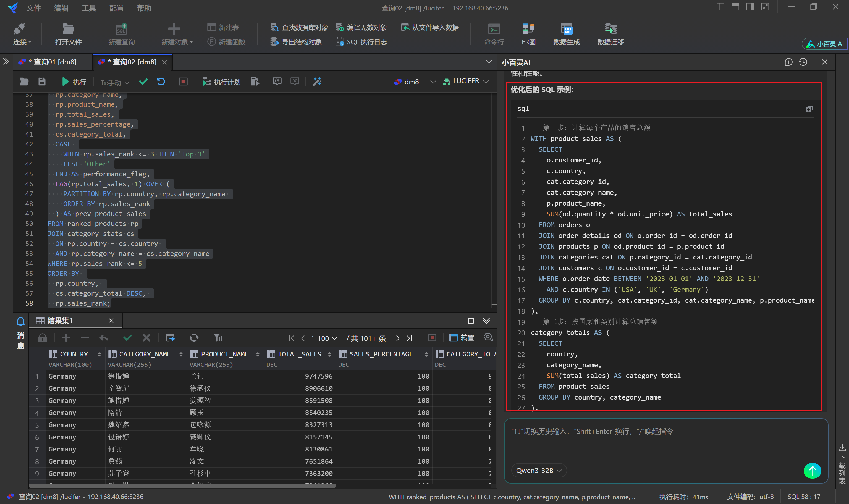Toggle sorting on the TOTAL_SALES column
The width and height of the screenshot is (849, 504).
tap(329, 354)
